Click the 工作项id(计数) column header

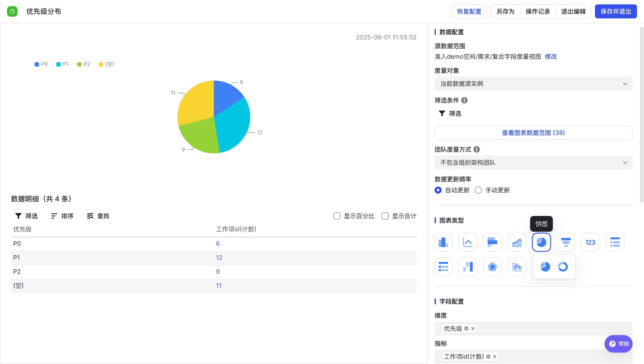coord(236,229)
